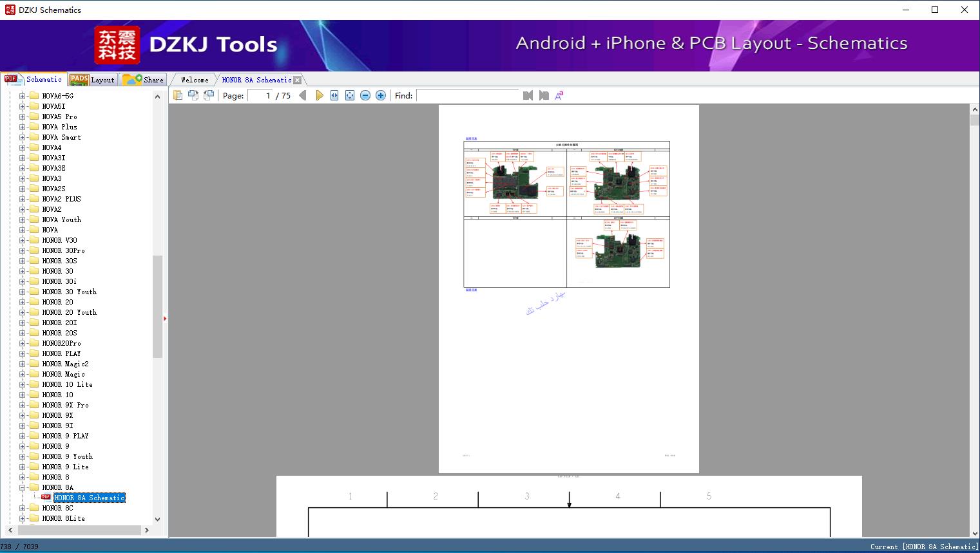Expand the HONOR Magic folder
Viewport: 980px width, 553px height.
[x=22, y=374]
